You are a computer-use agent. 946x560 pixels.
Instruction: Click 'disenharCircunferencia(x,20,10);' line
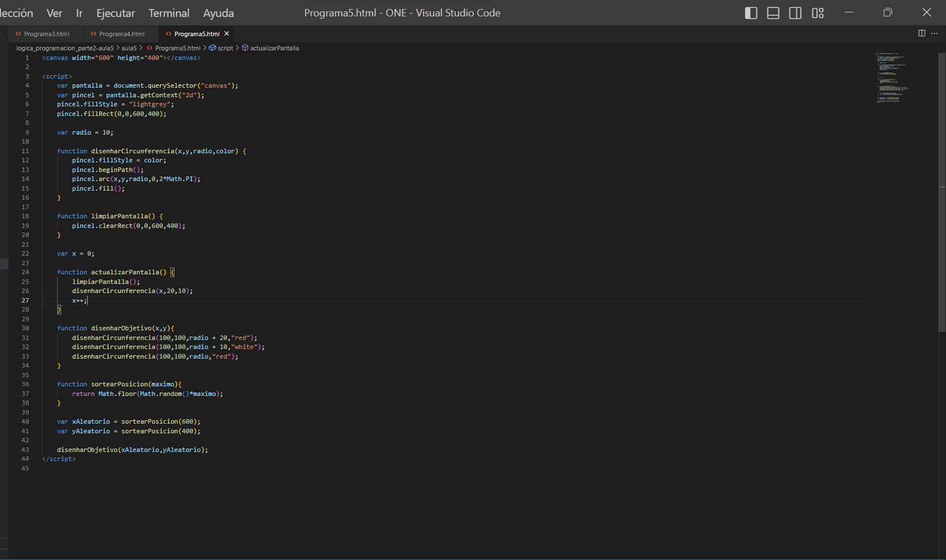click(x=132, y=291)
